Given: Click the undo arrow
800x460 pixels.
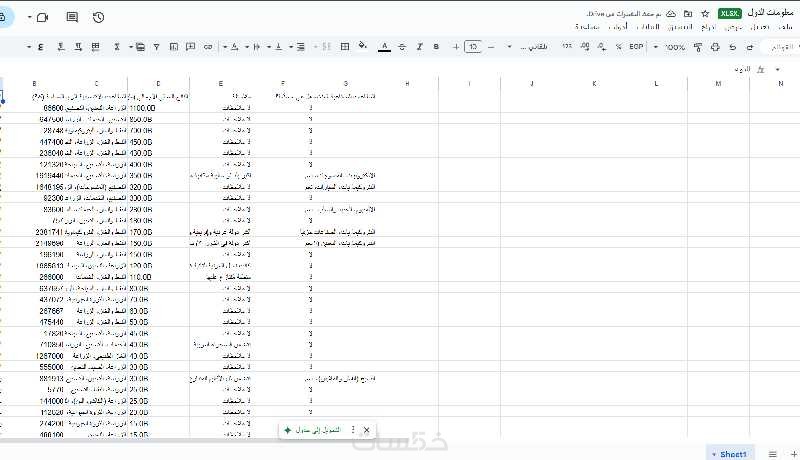Looking at the screenshot, I should [733, 47].
